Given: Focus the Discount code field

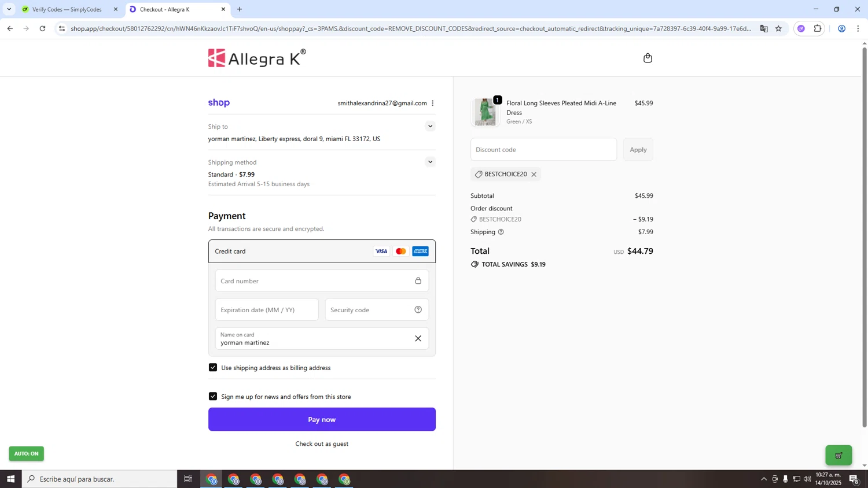Looking at the screenshot, I should click(x=543, y=150).
